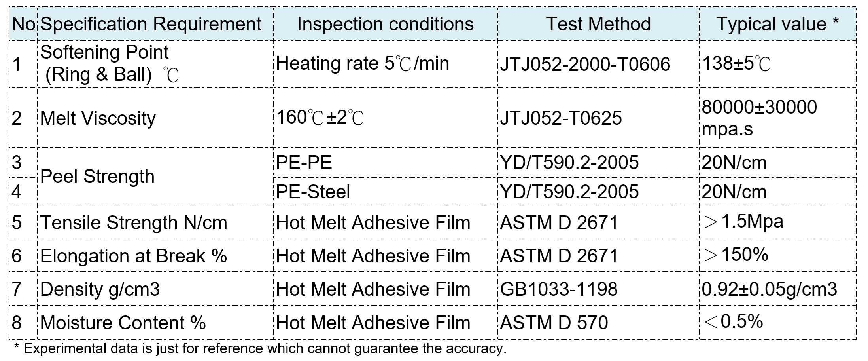Screen dimensions: 868x361
Task: Click the "Melt Viscosity" cell
Action: pyautogui.click(x=98, y=118)
